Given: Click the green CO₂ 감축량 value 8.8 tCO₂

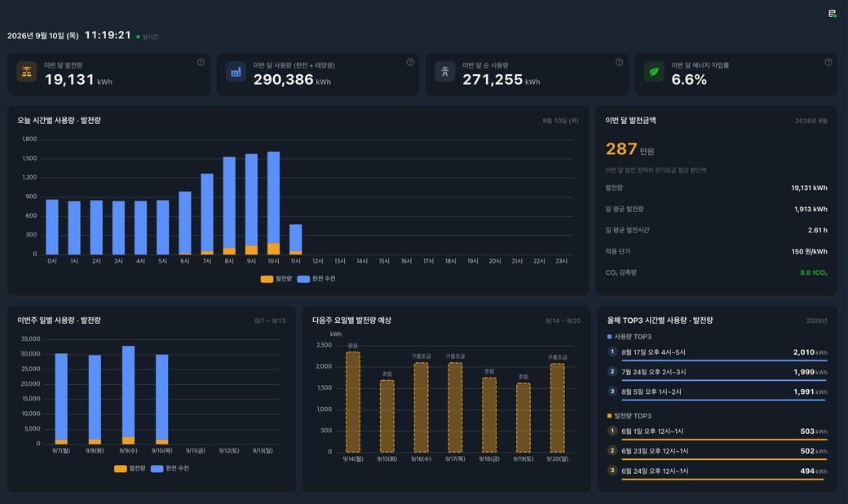Looking at the screenshot, I should tap(814, 272).
